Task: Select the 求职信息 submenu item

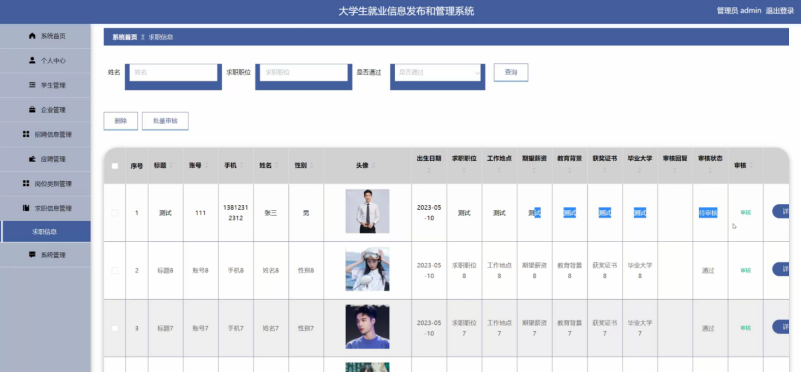Action: 45,231
